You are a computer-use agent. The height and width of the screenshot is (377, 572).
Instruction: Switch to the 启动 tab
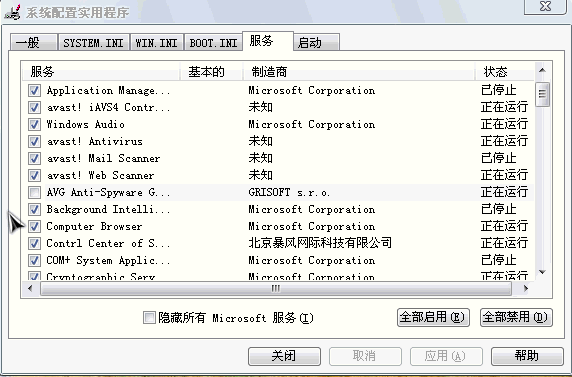[316, 43]
